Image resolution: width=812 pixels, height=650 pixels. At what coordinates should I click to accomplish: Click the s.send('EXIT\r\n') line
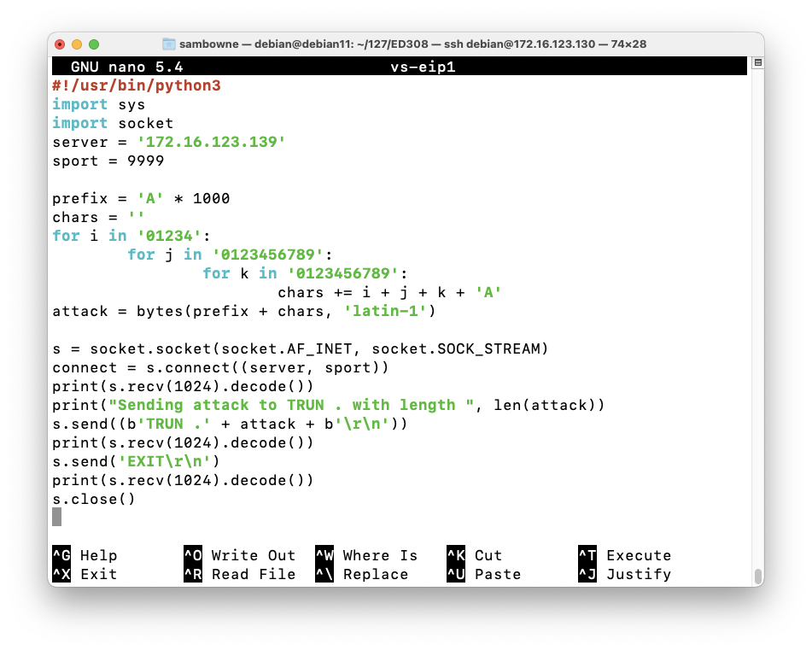[x=137, y=461]
